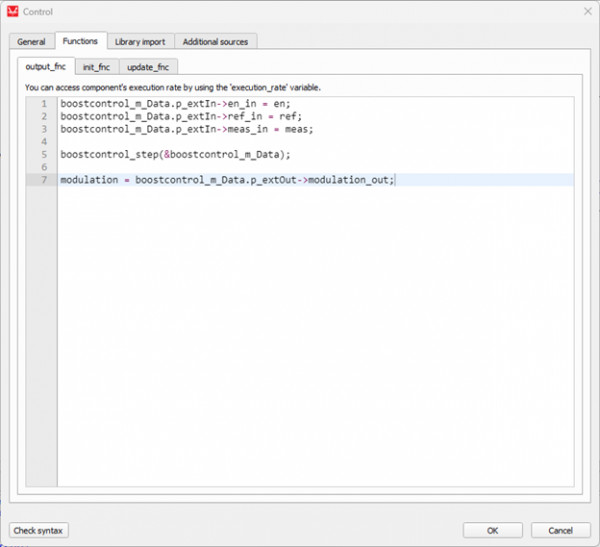Click the modulation_out assignment on line 7
The image size is (600, 547).
(x=227, y=180)
